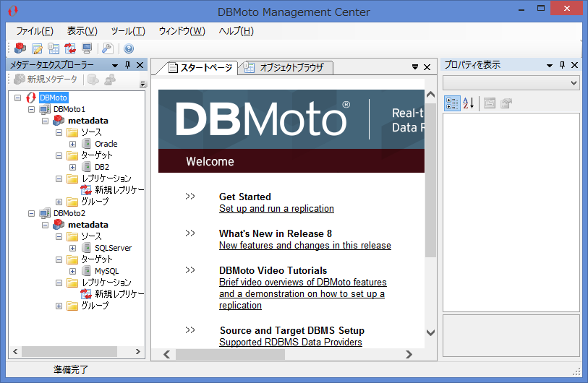Select the Oracle connection in the tree
The width and height of the screenshot is (588, 383).
tap(106, 144)
